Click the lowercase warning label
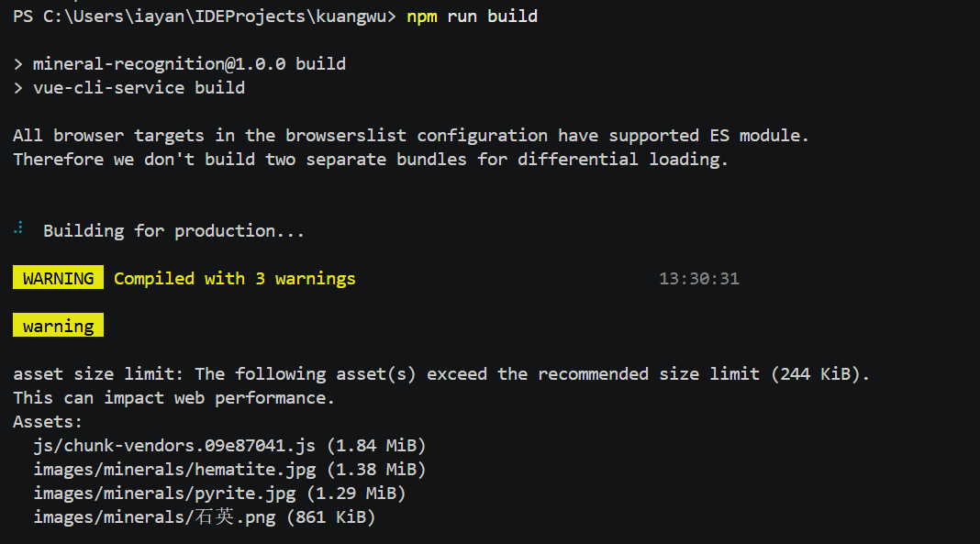This screenshot has width=980, height=544. tap(58, 326)
